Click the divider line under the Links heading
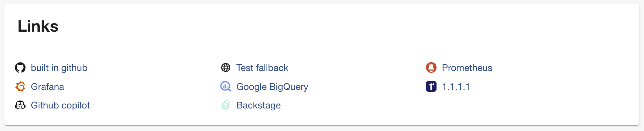This screenshot has width=644, height=131. (322, 50)
